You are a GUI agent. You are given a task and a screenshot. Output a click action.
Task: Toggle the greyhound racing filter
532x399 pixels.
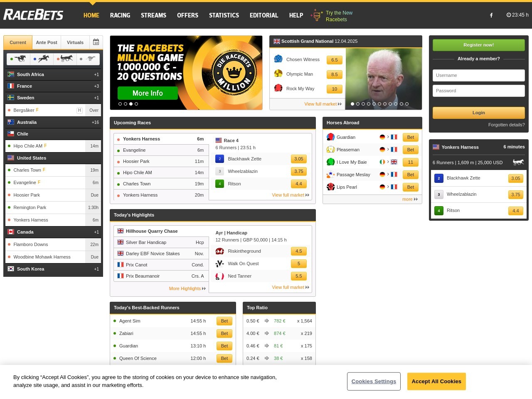tap(88, 59)
